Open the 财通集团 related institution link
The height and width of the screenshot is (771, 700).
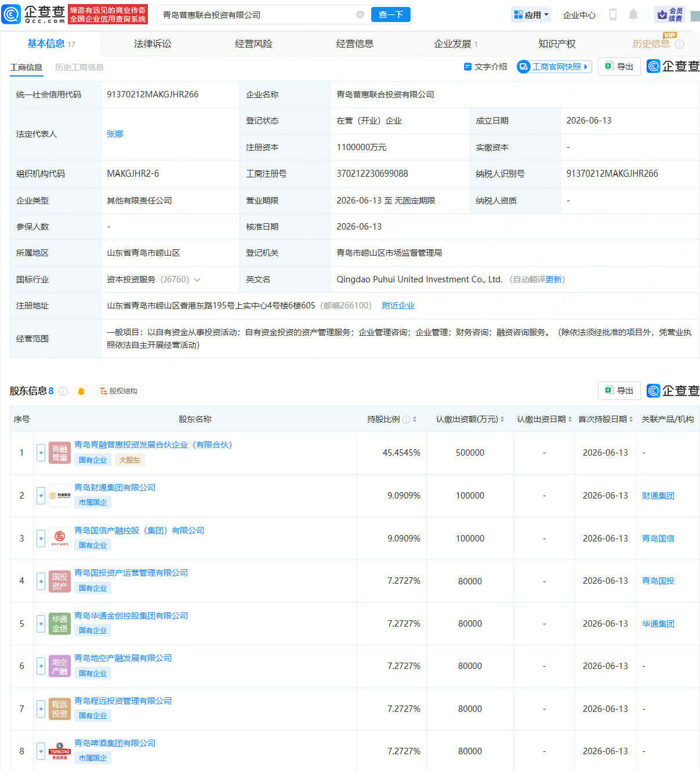tap(658, 496)
